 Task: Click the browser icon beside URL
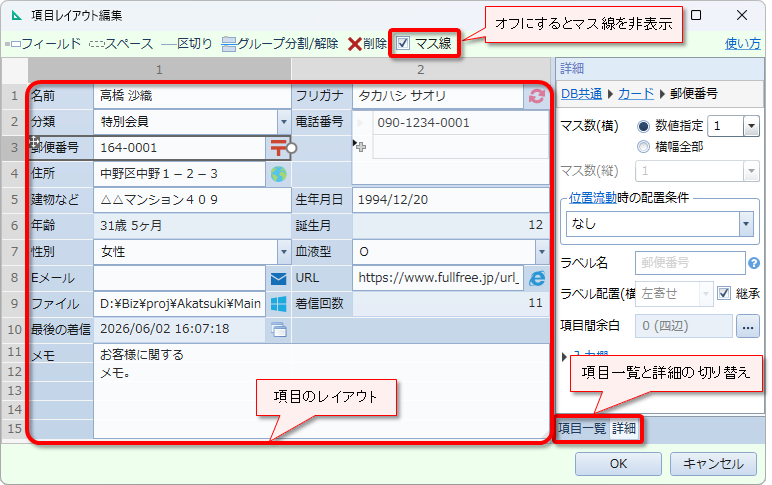(x=537, y=278)
